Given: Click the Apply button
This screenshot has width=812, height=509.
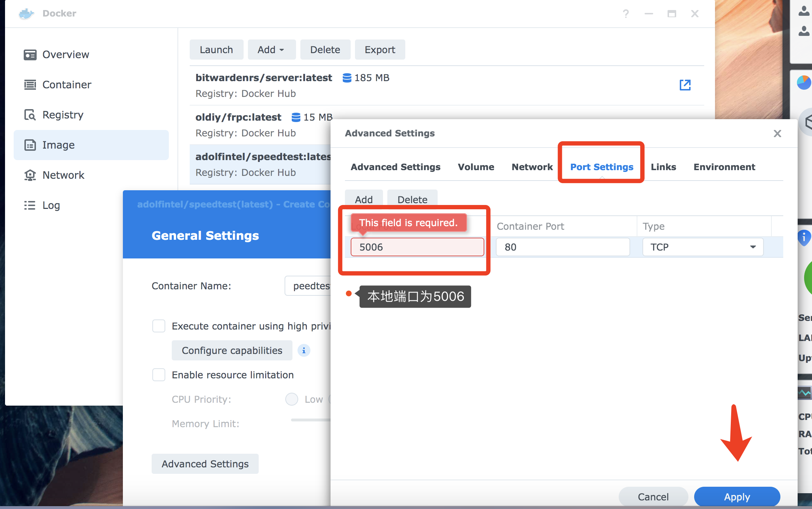Looking at the screenshot, I should 737,497.
